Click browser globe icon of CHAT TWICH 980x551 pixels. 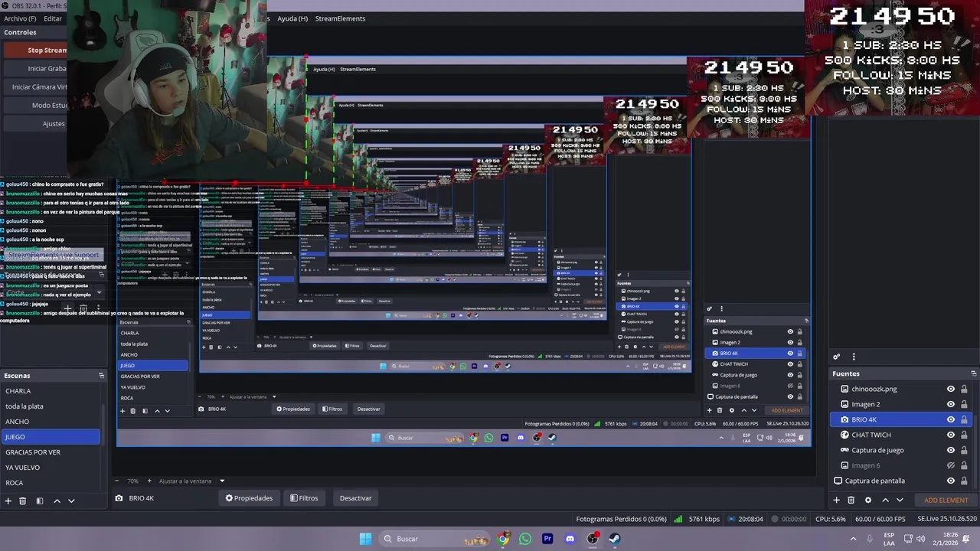point(844,435)
